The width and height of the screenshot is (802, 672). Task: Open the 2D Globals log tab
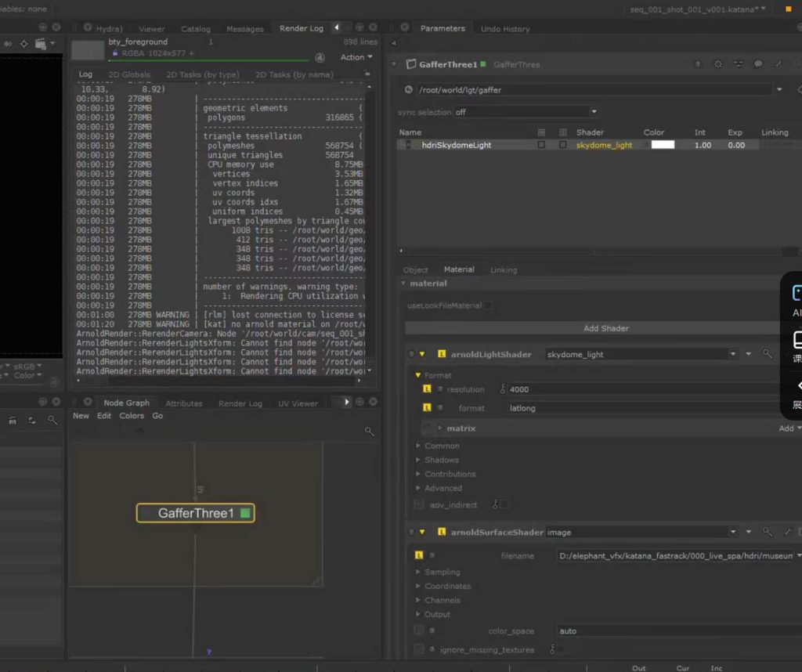tap(129, 74)
